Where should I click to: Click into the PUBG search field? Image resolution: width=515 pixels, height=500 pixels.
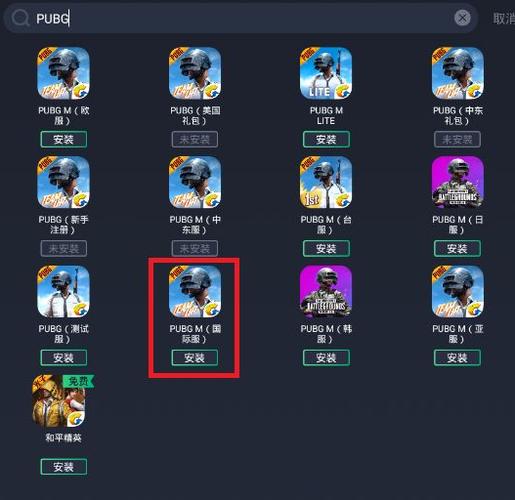click(240, 18)
